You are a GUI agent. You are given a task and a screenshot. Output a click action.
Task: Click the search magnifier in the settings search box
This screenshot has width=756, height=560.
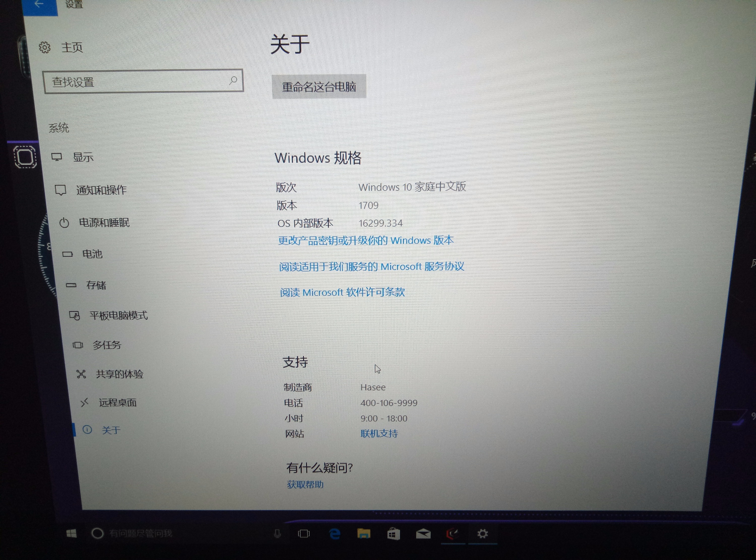coord(233,81)
